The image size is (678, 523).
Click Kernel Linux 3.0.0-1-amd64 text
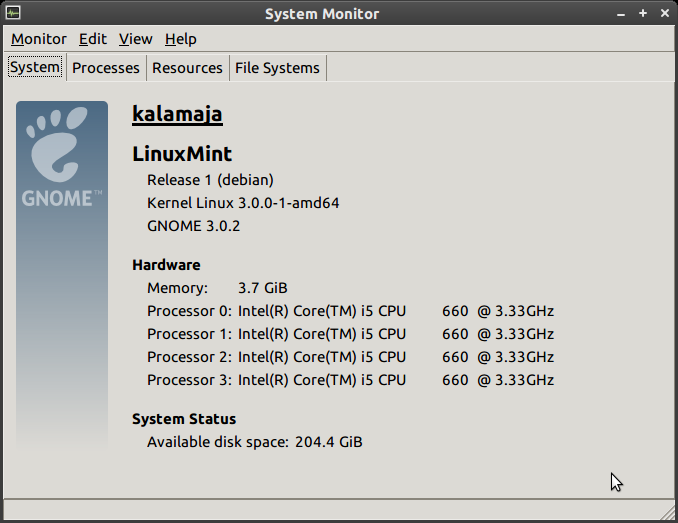[x=243, y=203]
